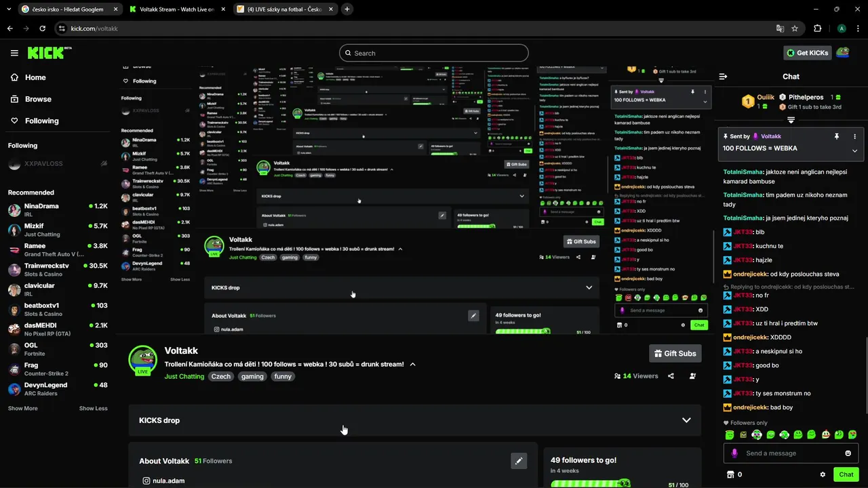Show more recommended channels
This screenshot has width=868, height=488.
(x=22, y=409)
